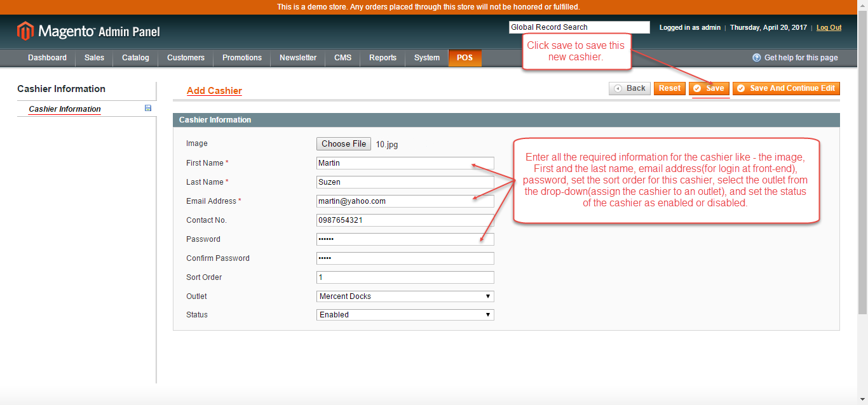Open the Customers menu
This screenshot has width=868, height=405.
click(186, 58)
